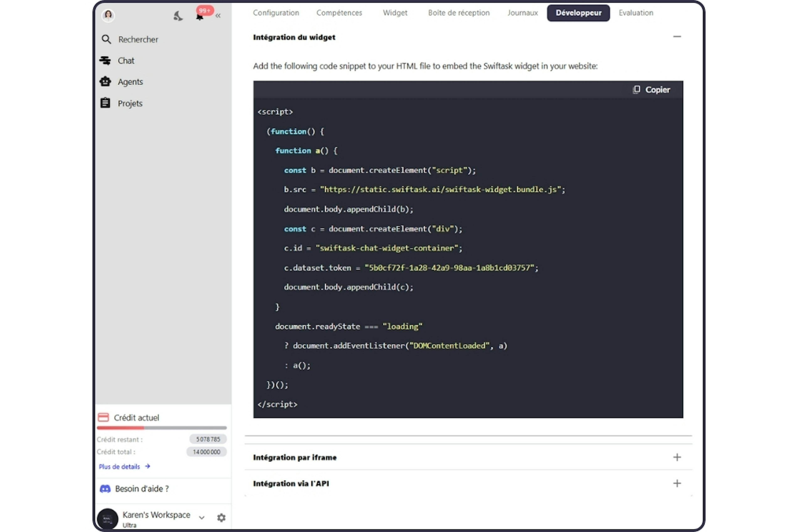The width and height of the screenshot is (798, 532).
Task: Click the Copier button to copy code
Action: point(651,89)
